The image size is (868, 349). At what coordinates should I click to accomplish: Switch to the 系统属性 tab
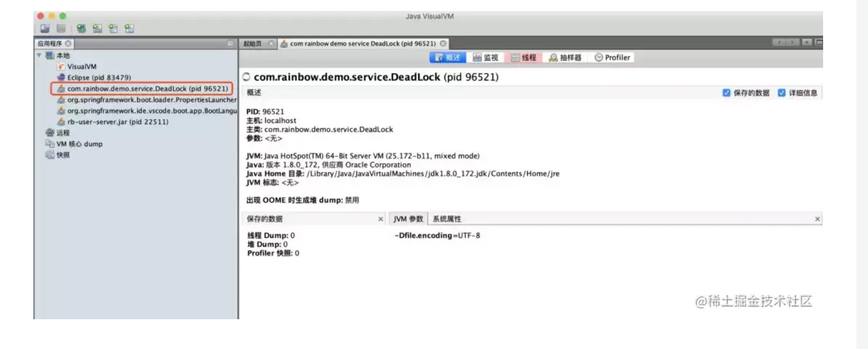click(x=447, y=219)
